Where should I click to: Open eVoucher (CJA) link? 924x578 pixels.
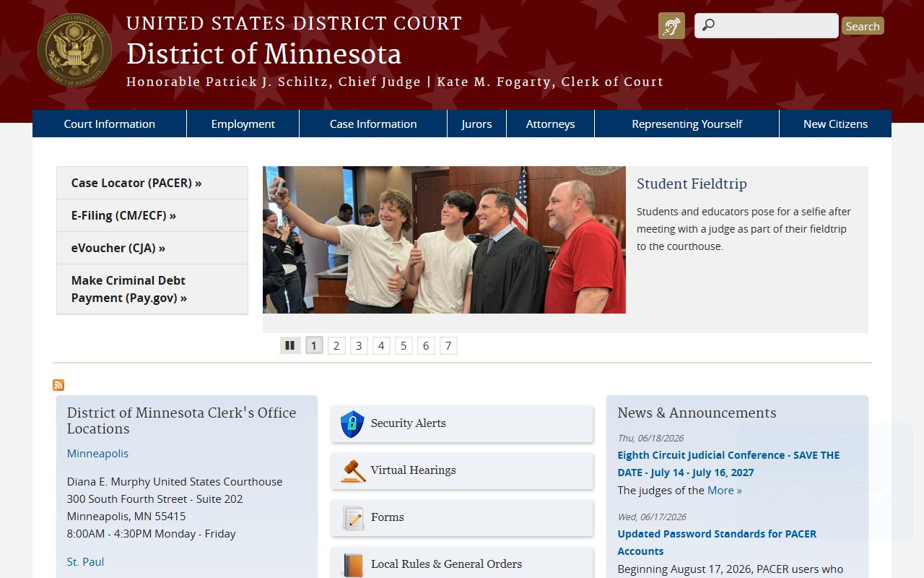[x=152, y=248]
